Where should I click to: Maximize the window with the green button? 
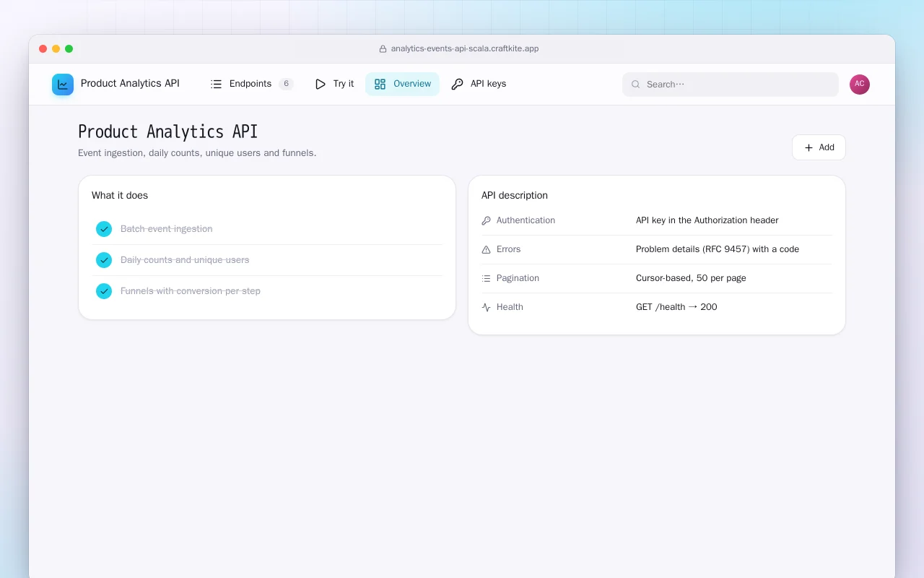(69, 49)
